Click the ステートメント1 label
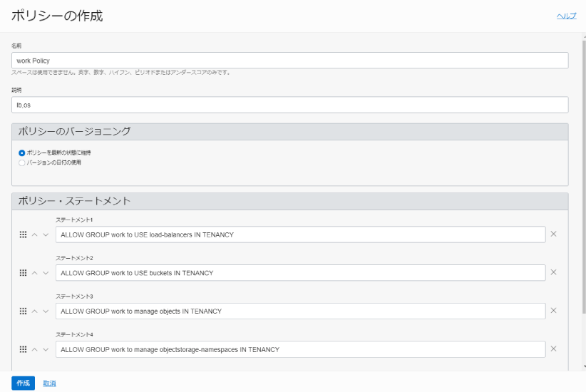Screen dimensions: 586x392 [74, 220]
